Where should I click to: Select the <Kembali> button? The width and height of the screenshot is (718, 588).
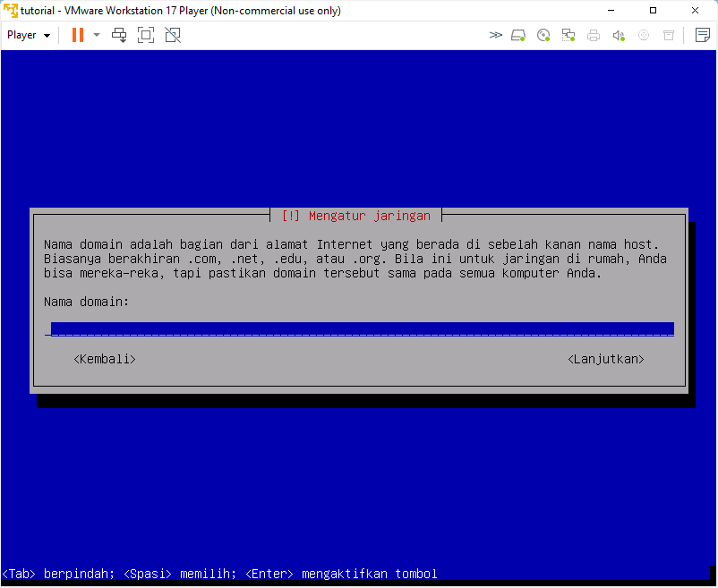coord(105,359)
